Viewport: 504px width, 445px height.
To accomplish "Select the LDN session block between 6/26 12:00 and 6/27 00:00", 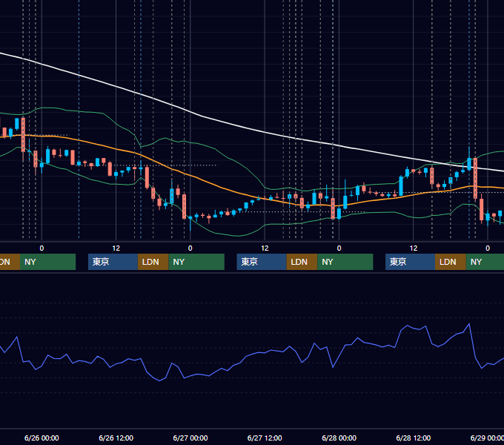I will point(153,262).
